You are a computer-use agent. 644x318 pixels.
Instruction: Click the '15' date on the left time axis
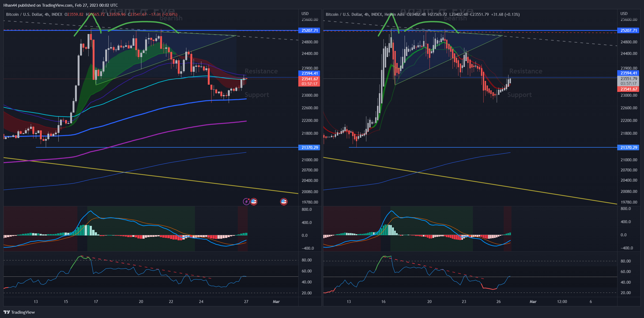pyautogui.click(x=66, y=302)
